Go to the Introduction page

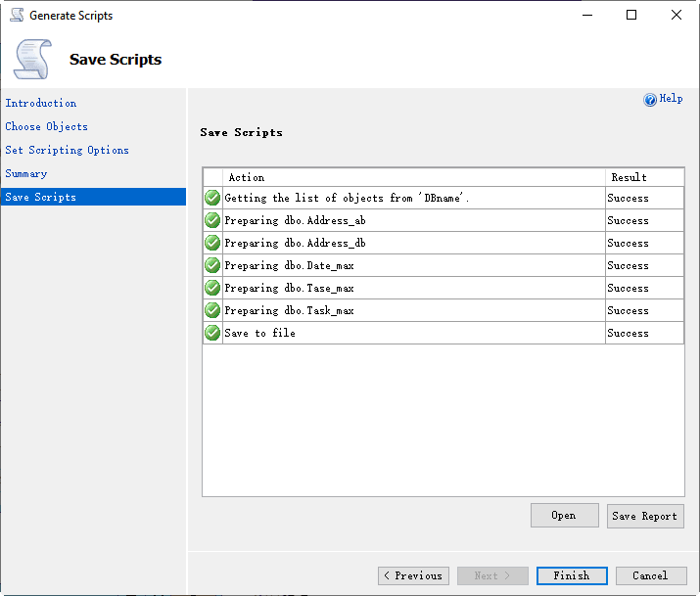[41, 103]
